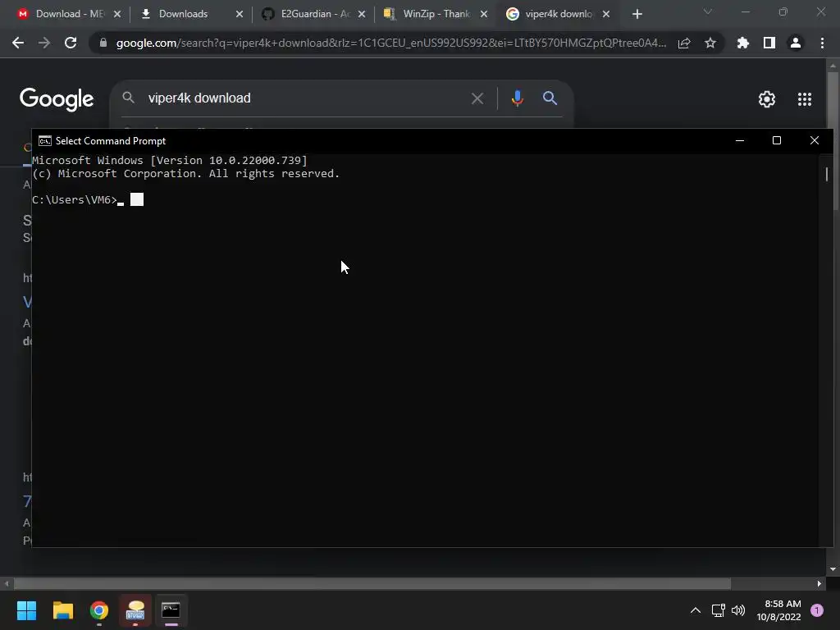Click Chrome's forward navigation arrow

[44, 43]
